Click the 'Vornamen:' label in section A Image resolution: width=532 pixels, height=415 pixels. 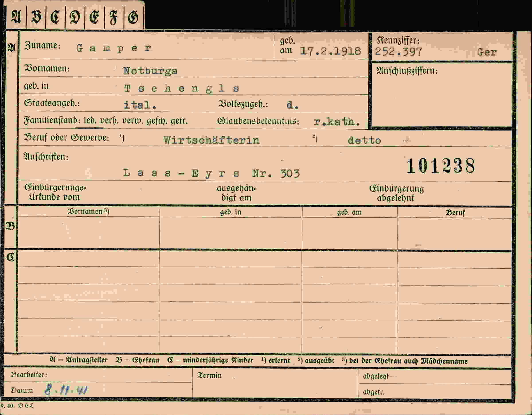point(47,68)
